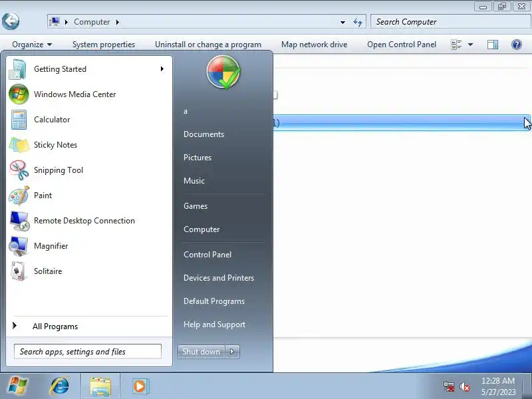Click the Computer breadcrumb in address bar
Viewport: 532px width, 399px height.
click(92, 22)
